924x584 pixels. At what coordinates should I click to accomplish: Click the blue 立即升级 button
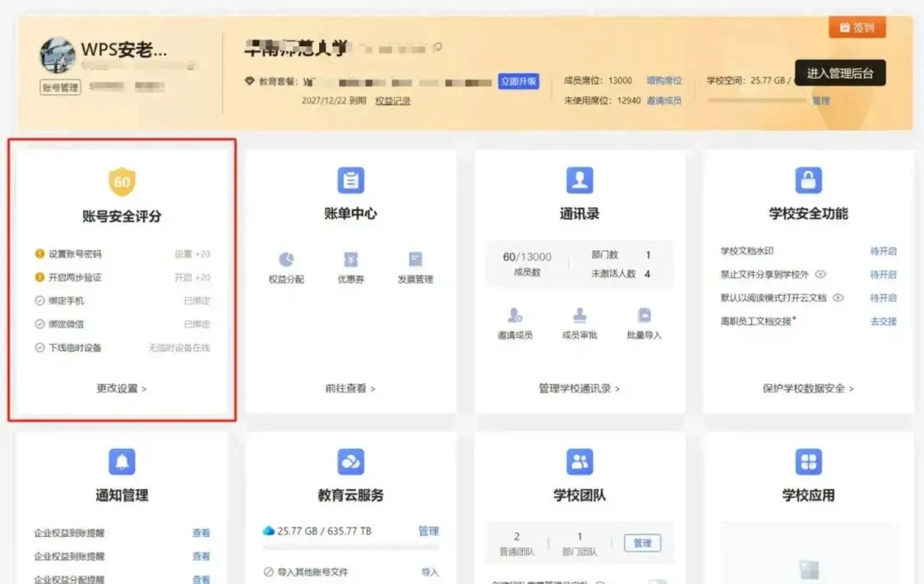pyautogui.click(x=518, y=81)
